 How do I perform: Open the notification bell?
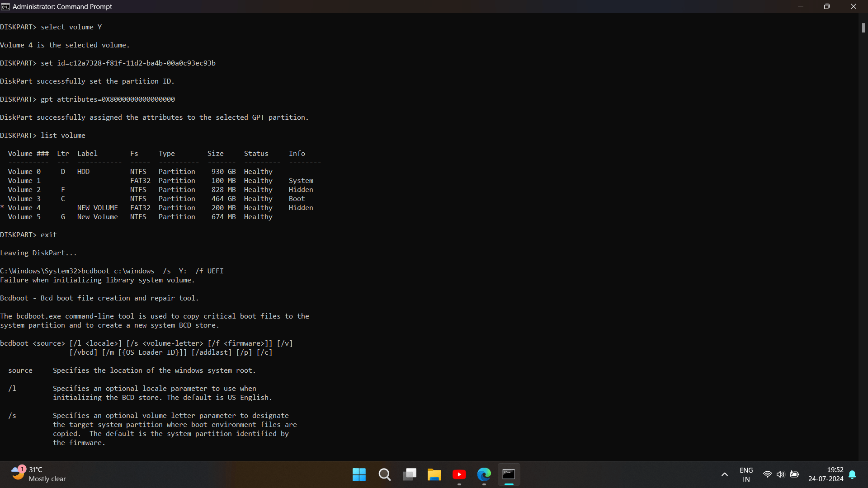pos(852,474)
